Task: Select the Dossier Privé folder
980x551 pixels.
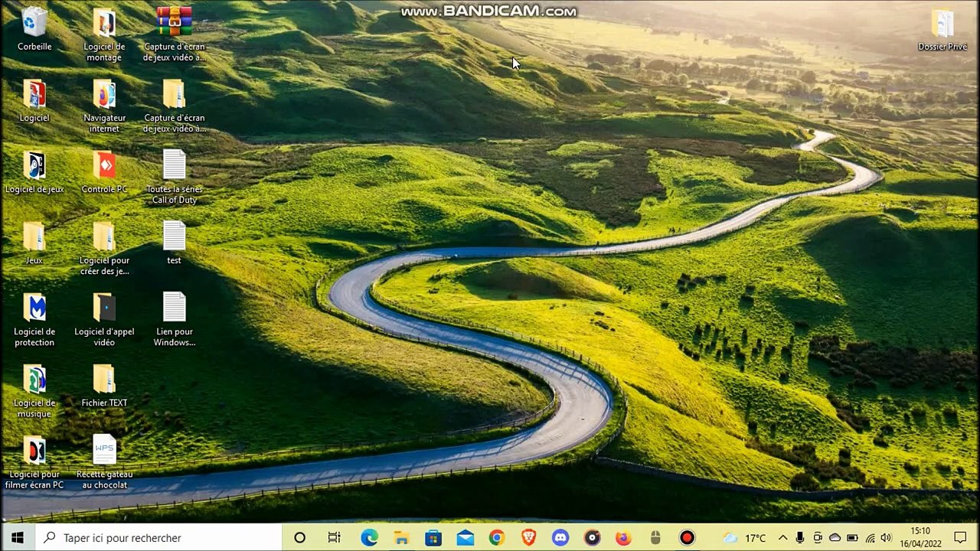Action: click(x=942, y=29)
